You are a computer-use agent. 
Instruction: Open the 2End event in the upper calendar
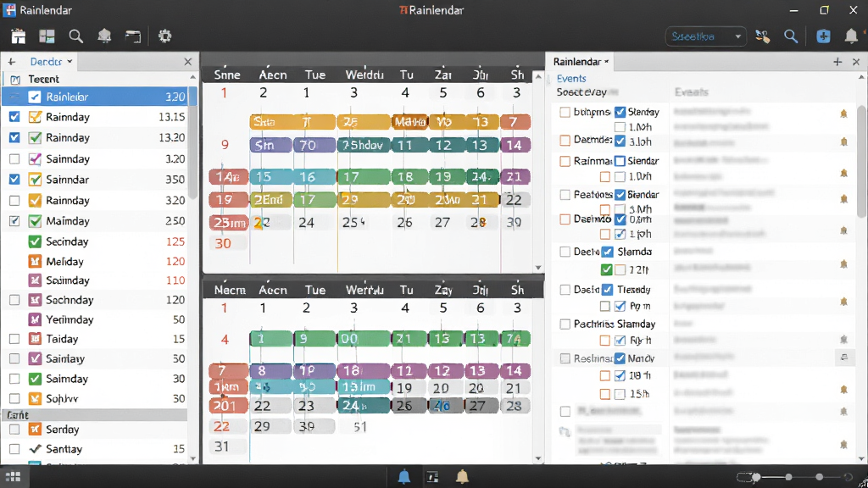pyautogui.click(x=270, y=200)
